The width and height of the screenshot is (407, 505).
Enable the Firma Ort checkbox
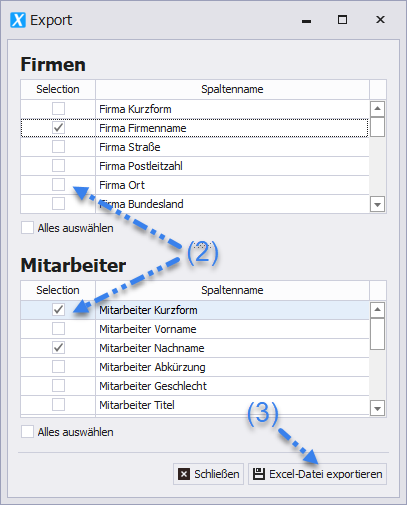58,184
